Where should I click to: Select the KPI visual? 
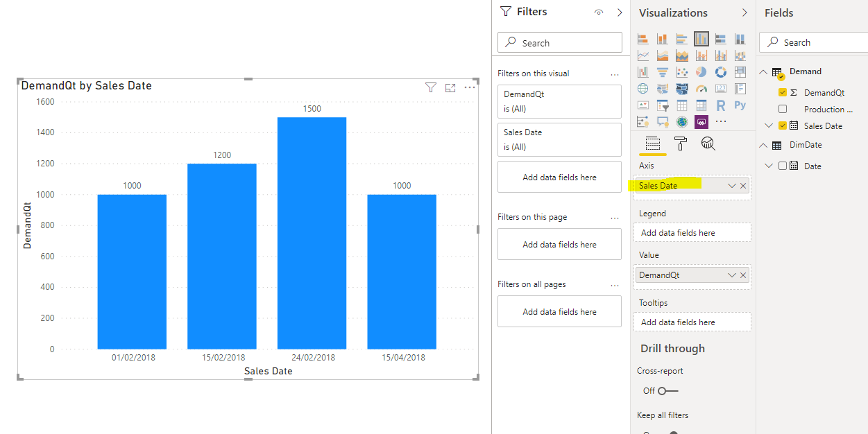pyautogui.click(x=643, y=105)
